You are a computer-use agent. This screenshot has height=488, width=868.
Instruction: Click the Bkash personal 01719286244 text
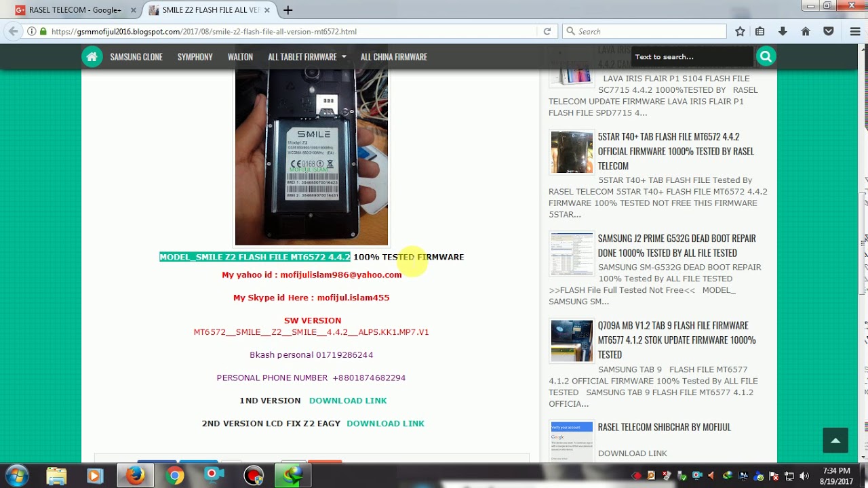[x=311, y=355]
